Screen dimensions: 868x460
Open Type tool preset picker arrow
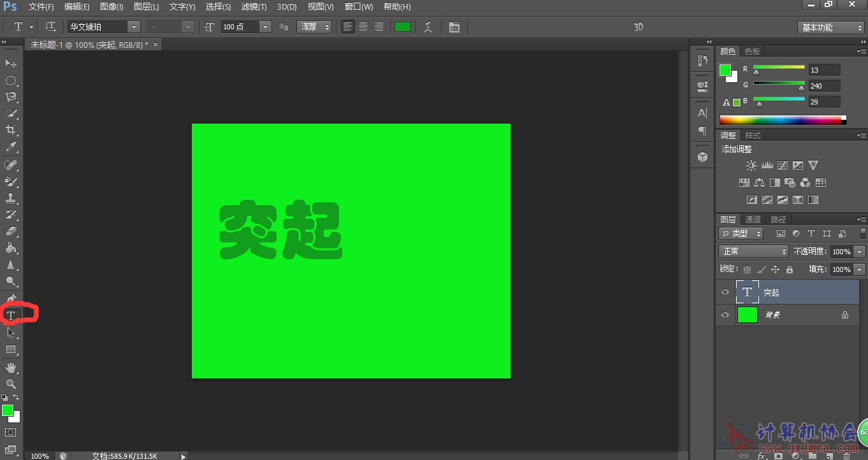point(31,27)
